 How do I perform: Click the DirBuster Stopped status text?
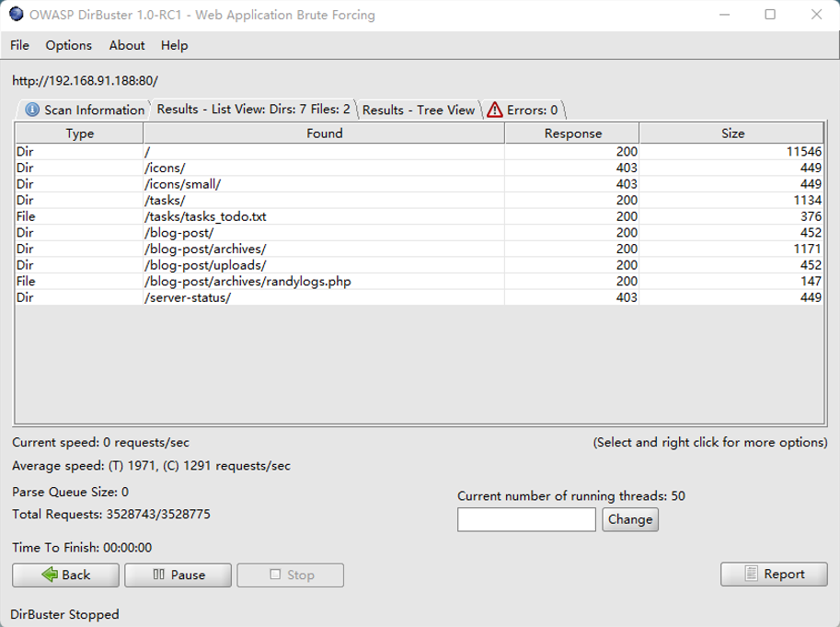[64, 614]
